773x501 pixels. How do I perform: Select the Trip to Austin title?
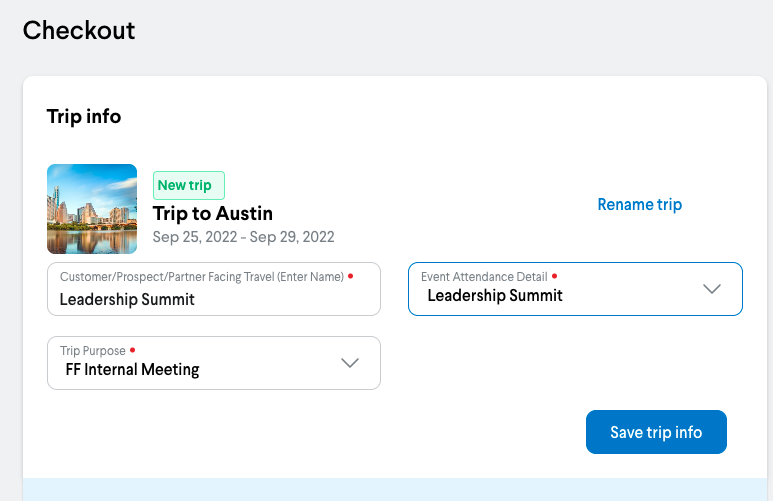point(213,213)
